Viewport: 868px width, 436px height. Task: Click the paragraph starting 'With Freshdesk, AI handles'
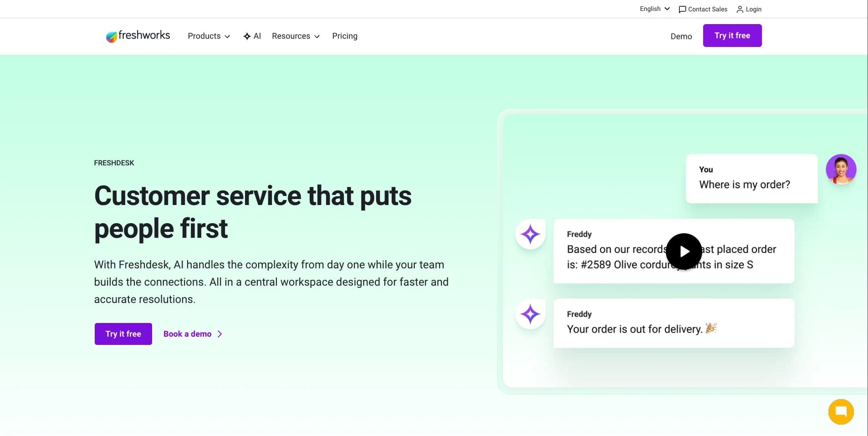click(271, 282)
